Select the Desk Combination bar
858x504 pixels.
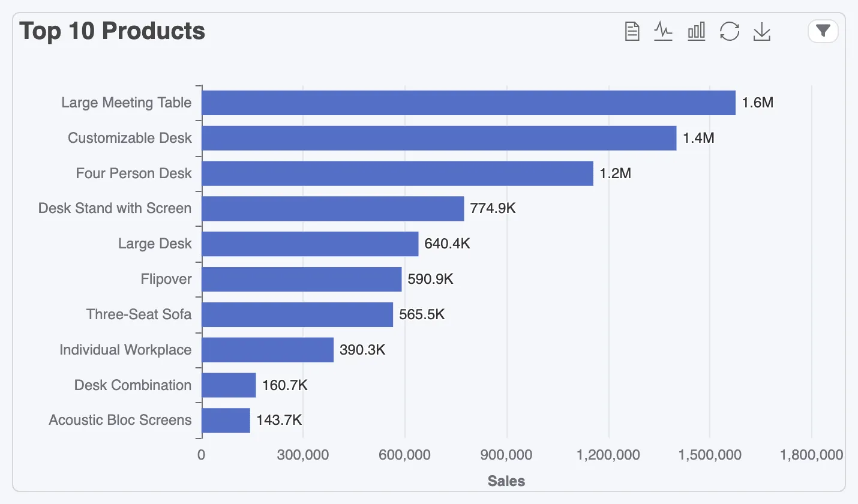[x=229, y=385]
